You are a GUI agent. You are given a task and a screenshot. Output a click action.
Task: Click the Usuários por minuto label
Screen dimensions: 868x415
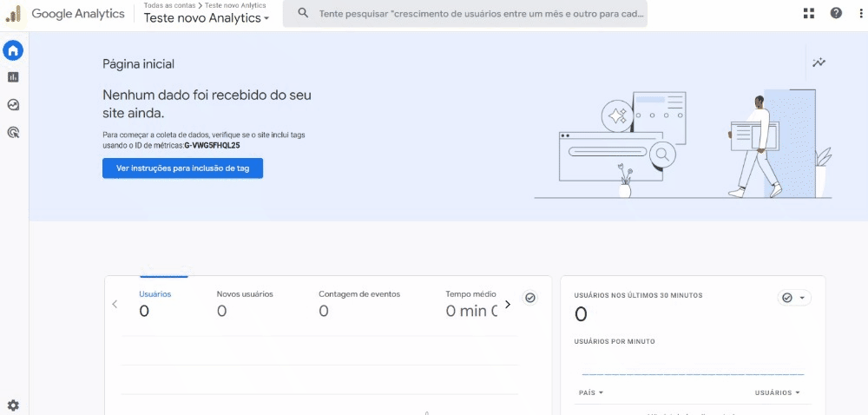coord(615,341)
